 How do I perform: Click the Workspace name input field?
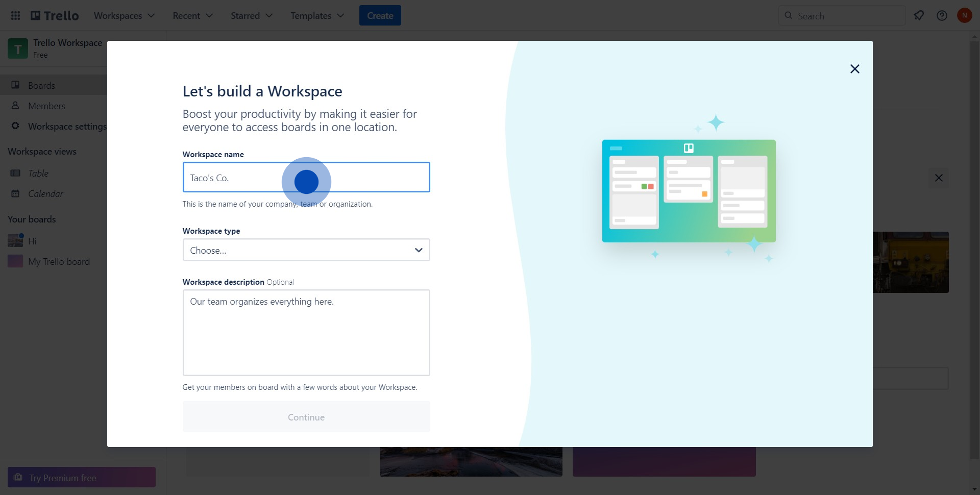[x=306, y=177]
